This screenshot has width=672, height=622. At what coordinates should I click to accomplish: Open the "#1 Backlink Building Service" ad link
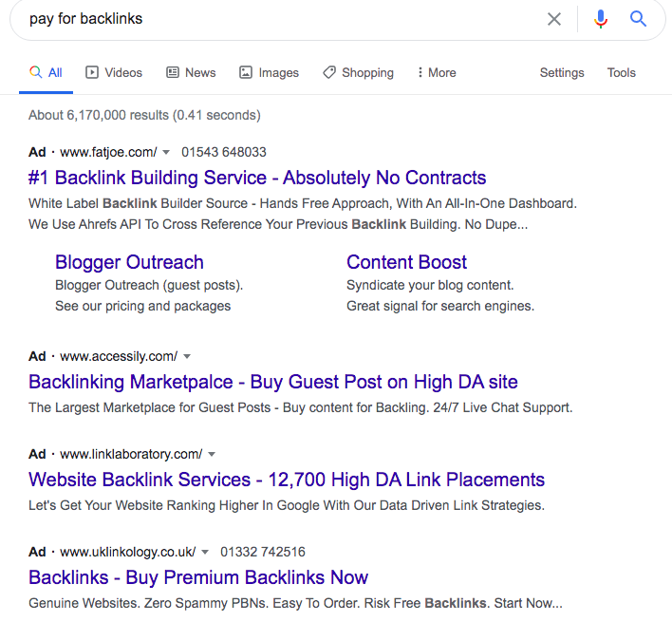coord(257,178)
